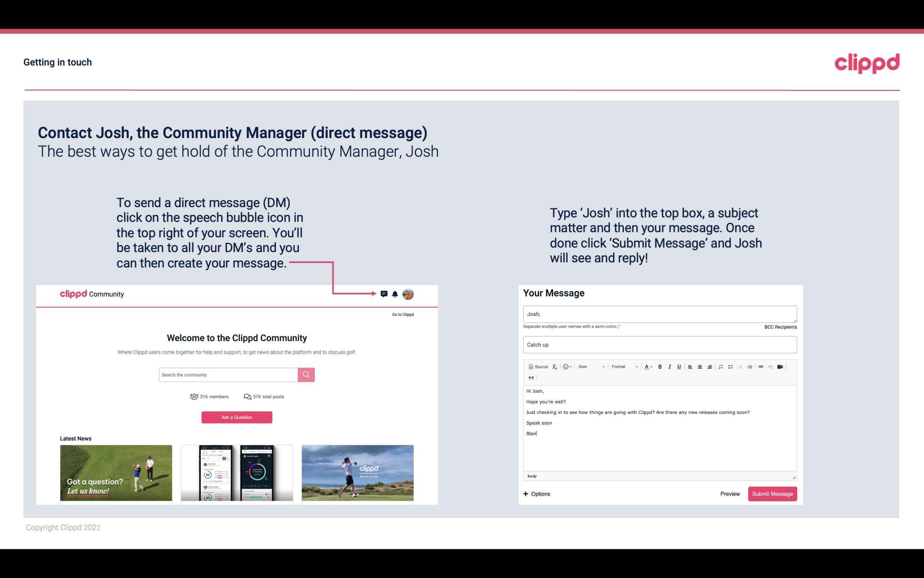
Task: Click the Go to Clippd link
Action: (x=402, y=314)
